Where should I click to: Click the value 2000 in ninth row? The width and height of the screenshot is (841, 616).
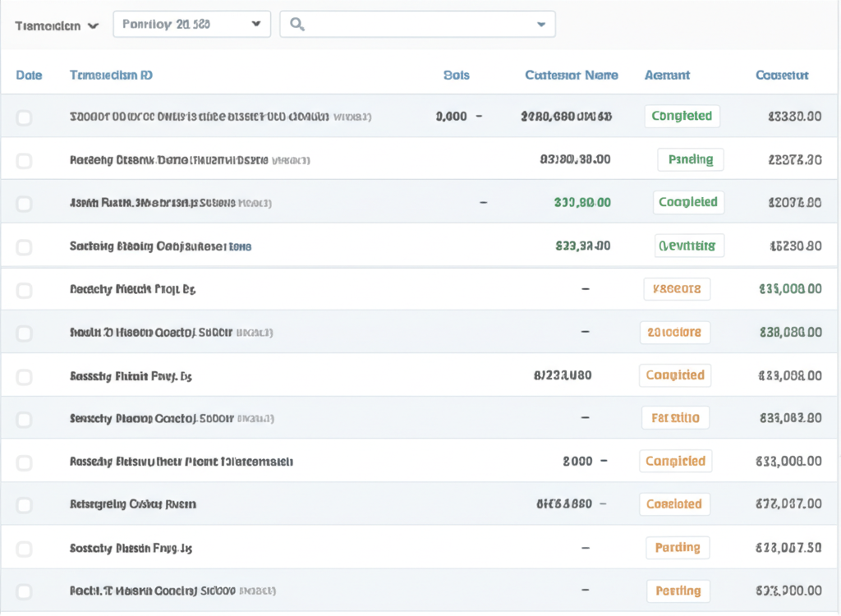577,462
